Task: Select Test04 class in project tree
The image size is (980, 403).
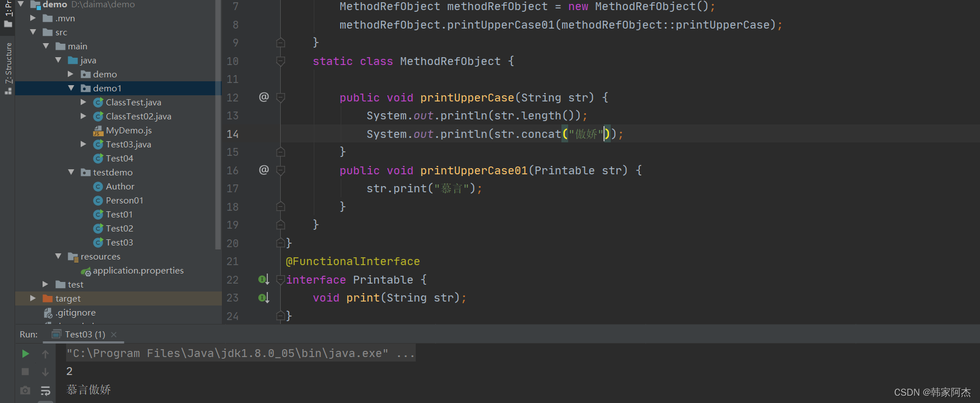Action: coord(119,158)
